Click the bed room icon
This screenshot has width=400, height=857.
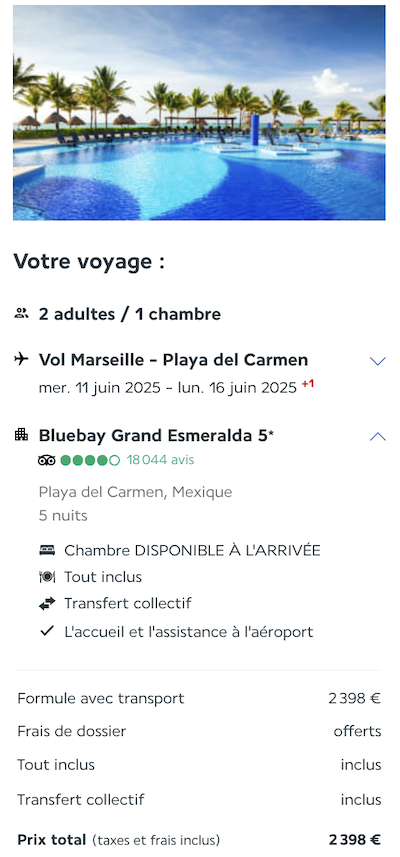pos(47,550)
